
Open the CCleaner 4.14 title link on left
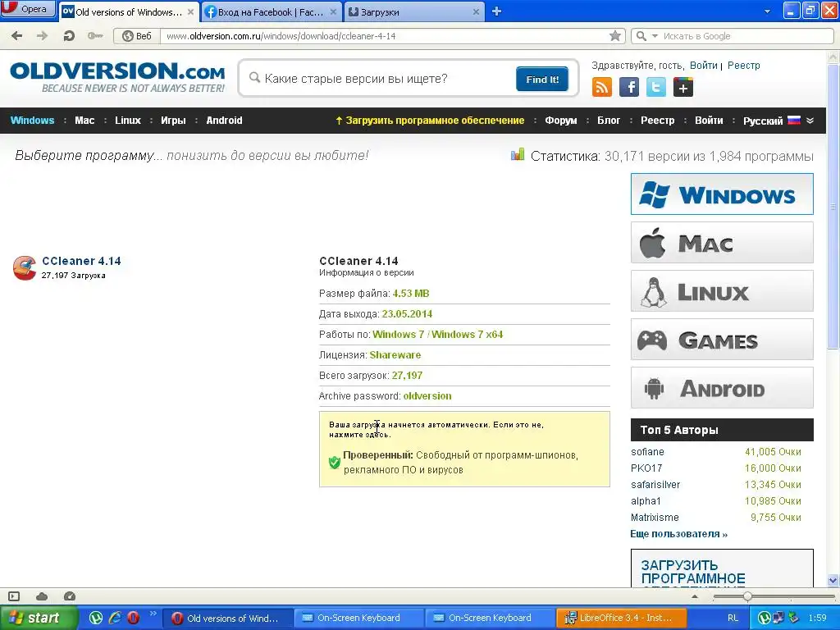point(81,261)
